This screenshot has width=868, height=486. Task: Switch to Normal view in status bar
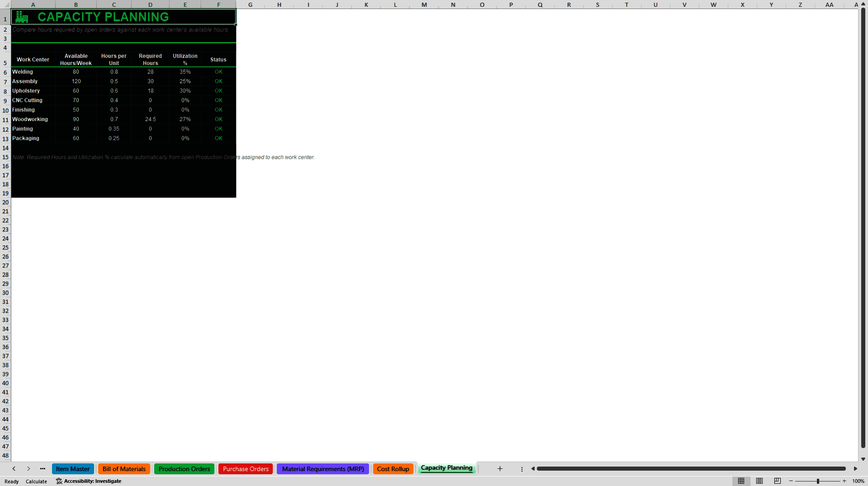tap(741, 481)
